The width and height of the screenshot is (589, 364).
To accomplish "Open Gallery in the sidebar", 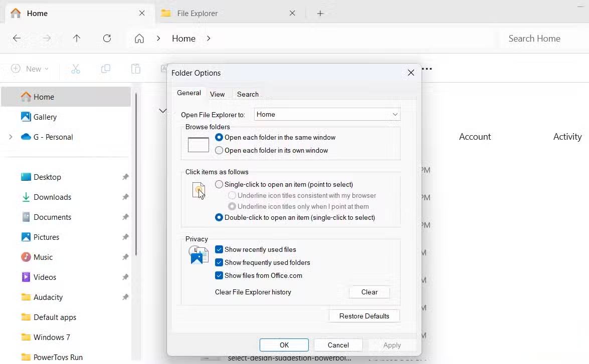I will [45, 117].
